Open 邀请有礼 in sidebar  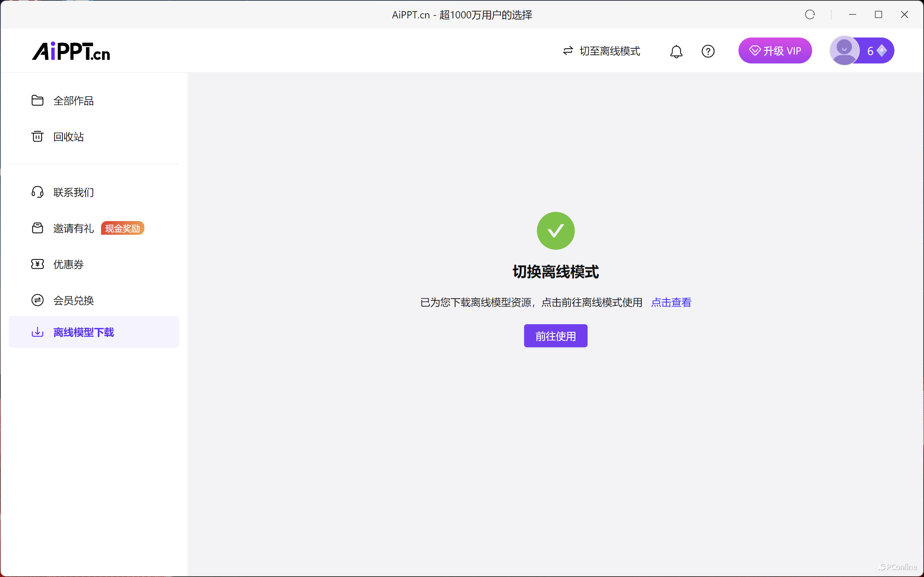point(73,228)
